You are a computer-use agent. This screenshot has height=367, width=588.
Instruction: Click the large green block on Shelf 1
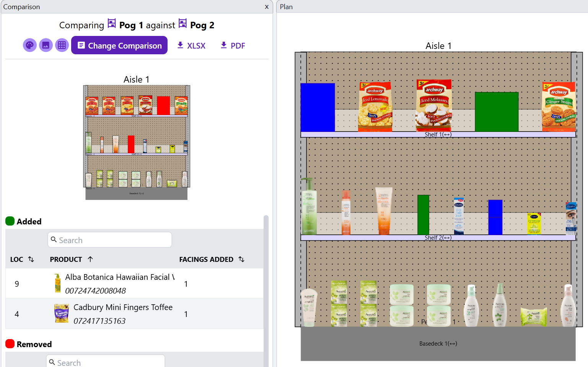[x=497, y=112]
